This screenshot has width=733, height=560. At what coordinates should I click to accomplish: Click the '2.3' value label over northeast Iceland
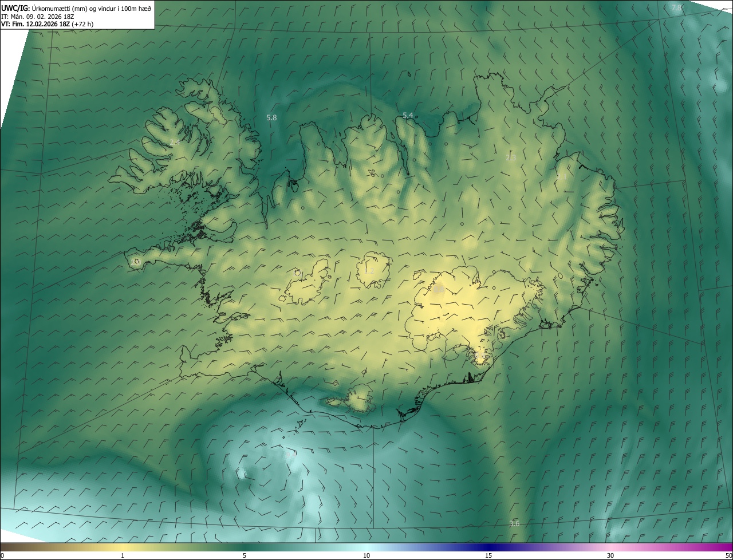(511, 157)
